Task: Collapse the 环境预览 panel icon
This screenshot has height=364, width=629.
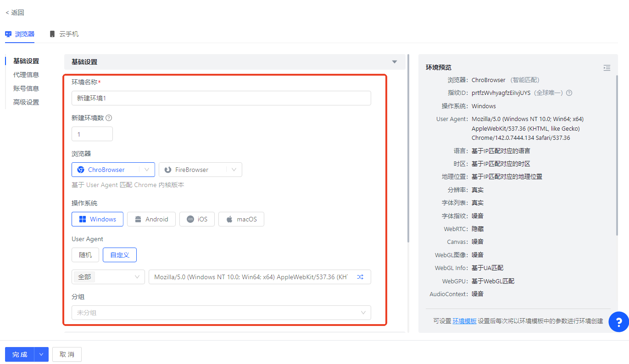Action: (607, 68)
